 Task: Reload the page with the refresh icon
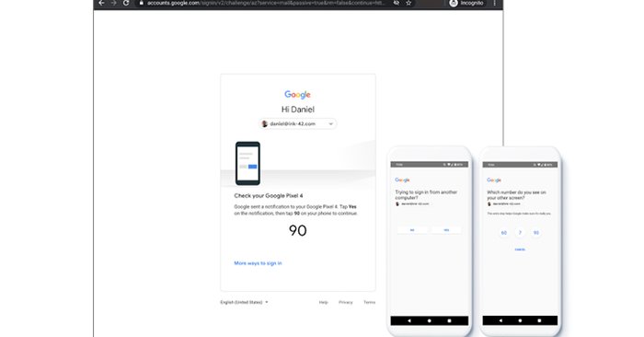(126, 3)
